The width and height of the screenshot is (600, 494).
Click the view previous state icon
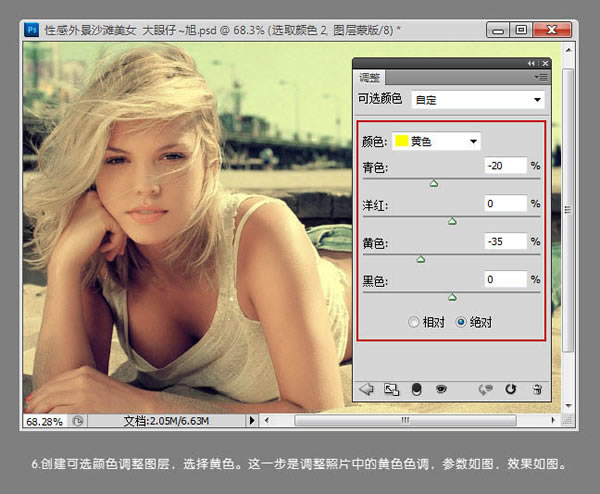(489, 389)
